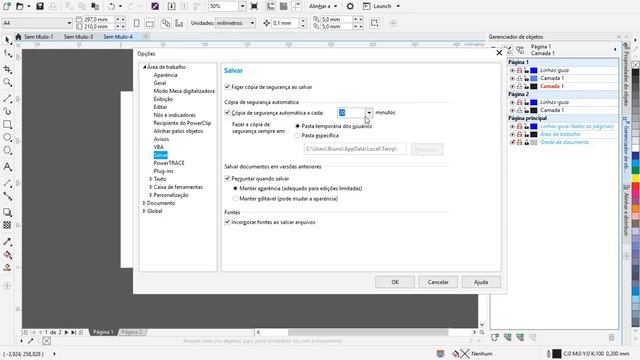Select the Pick tool in toolbox
The image size is (640, 360).
7,40
